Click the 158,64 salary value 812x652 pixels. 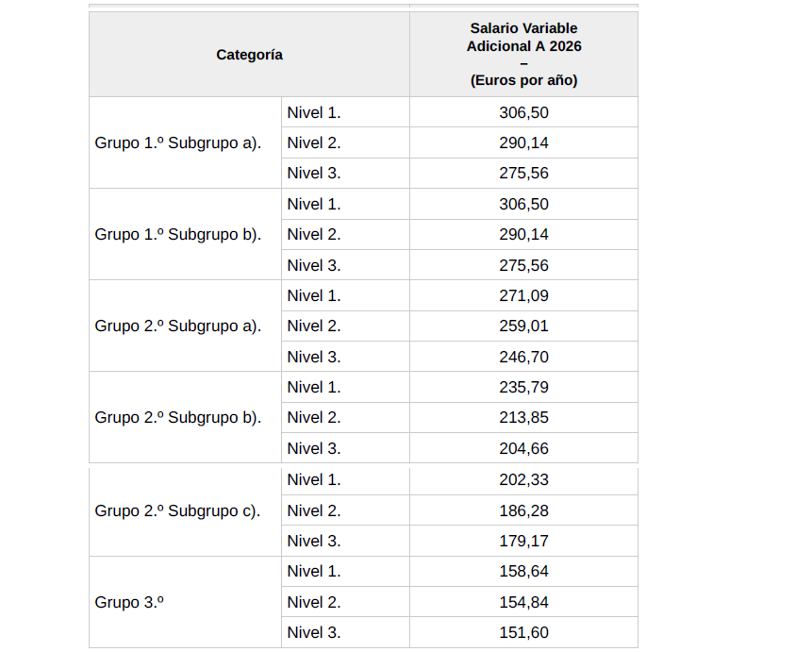pyautogui.click(x=523, y=571)
